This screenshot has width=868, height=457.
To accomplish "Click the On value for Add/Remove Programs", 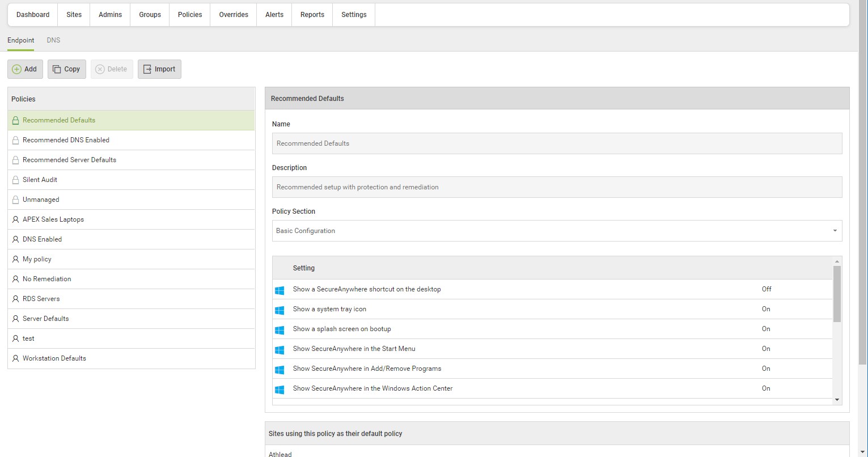I will click(766, 369).
